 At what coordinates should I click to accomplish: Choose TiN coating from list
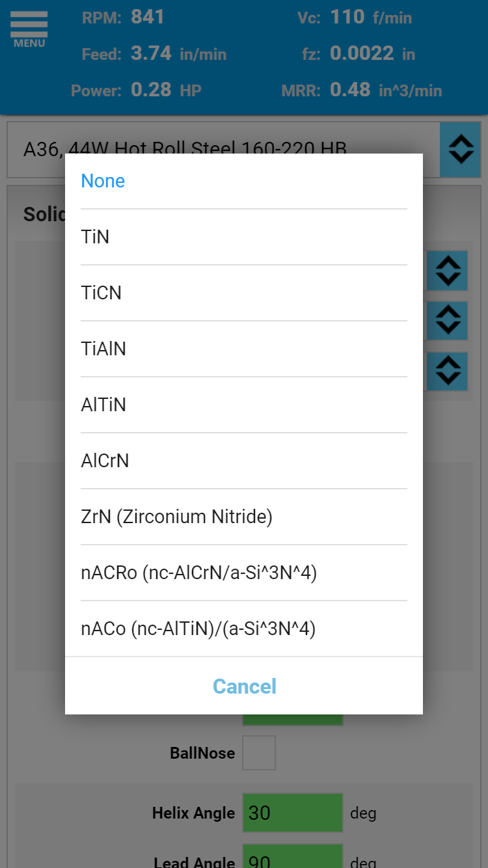[x=244, y=237]
